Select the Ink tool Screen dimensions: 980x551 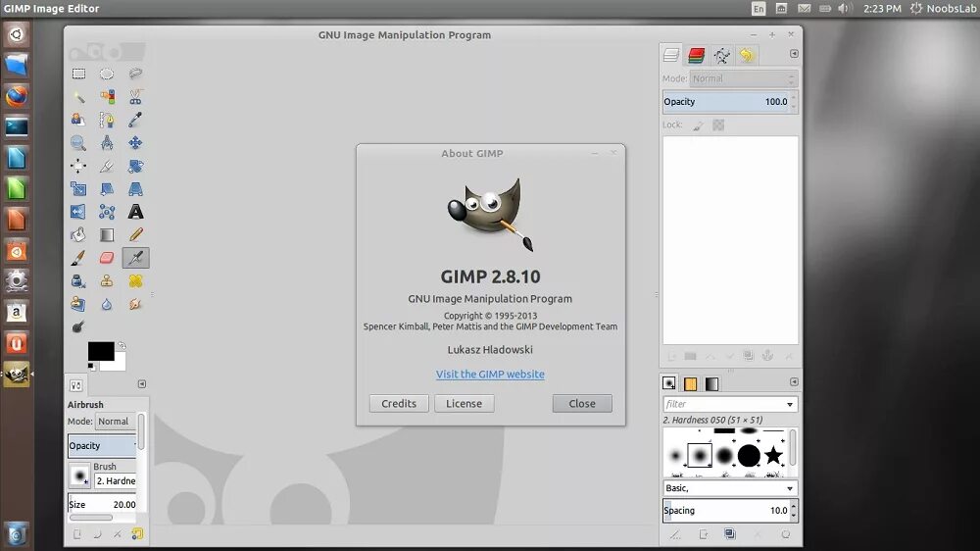78,280
